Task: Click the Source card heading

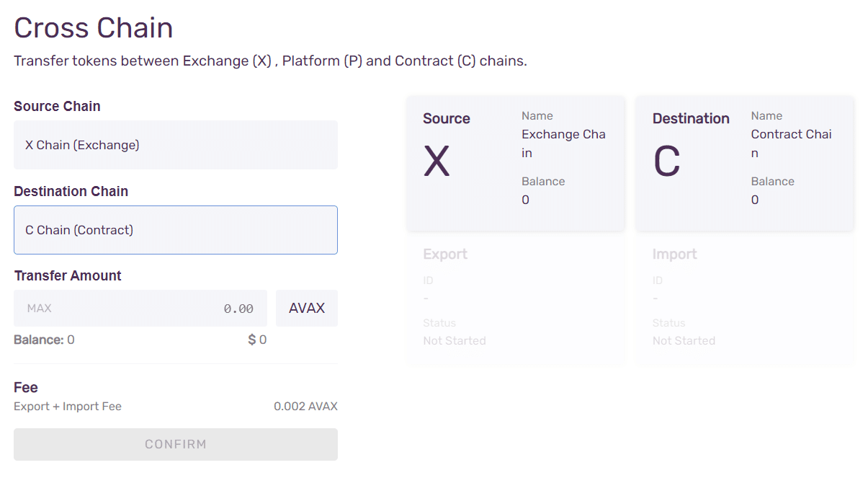Action: [x=446, y=119]
